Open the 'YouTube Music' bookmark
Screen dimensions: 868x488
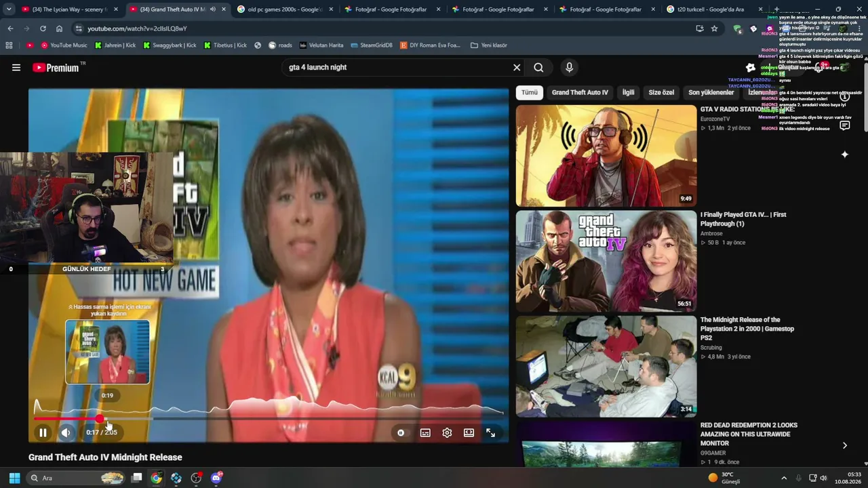tap(64, 45)
